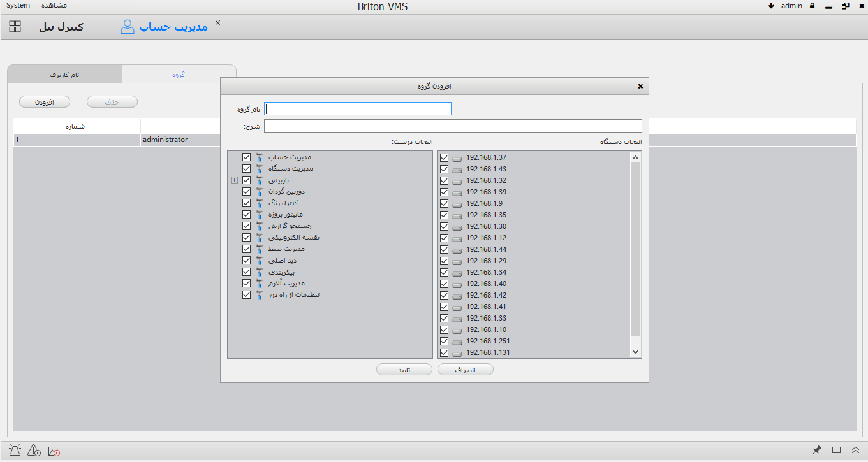Click the device list scroll up arrow
Image resolution: width=868 pixels, height=462 pixels.
click(x=635, y=157)
